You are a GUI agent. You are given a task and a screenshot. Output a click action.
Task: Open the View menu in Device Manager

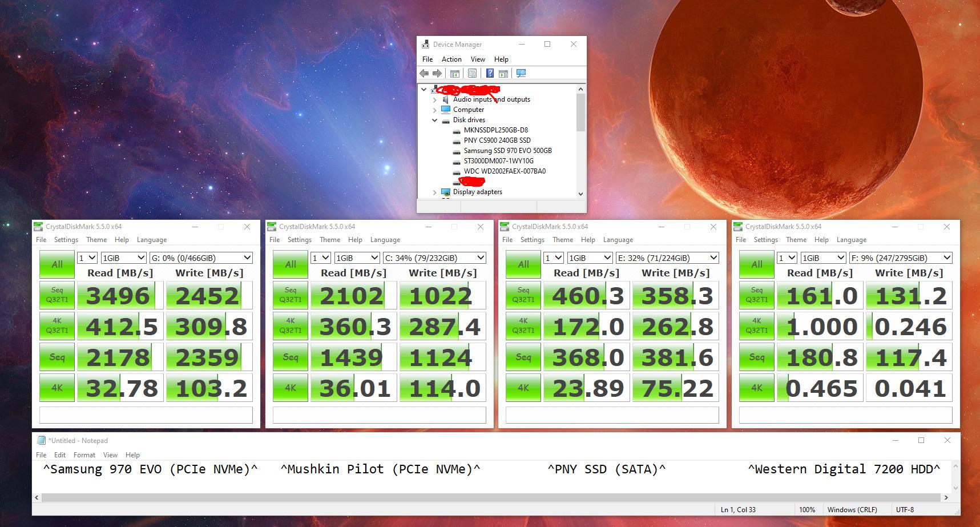coord(478,59)
